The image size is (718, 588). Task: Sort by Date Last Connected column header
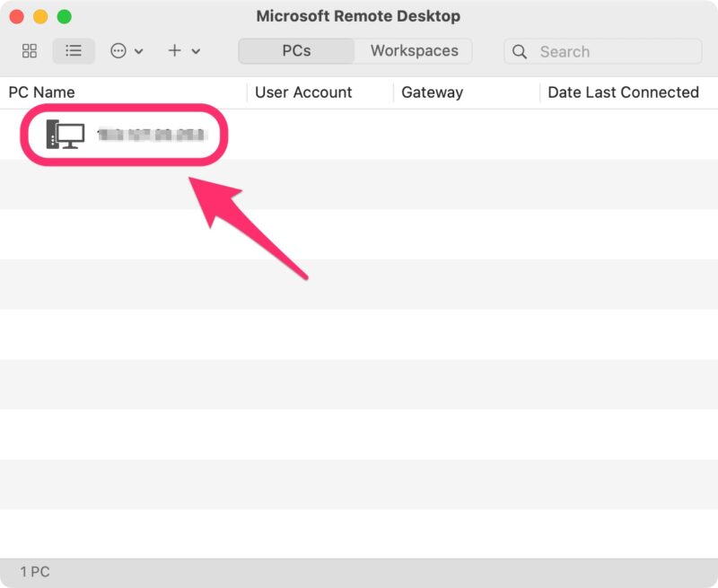click(623, 92)
